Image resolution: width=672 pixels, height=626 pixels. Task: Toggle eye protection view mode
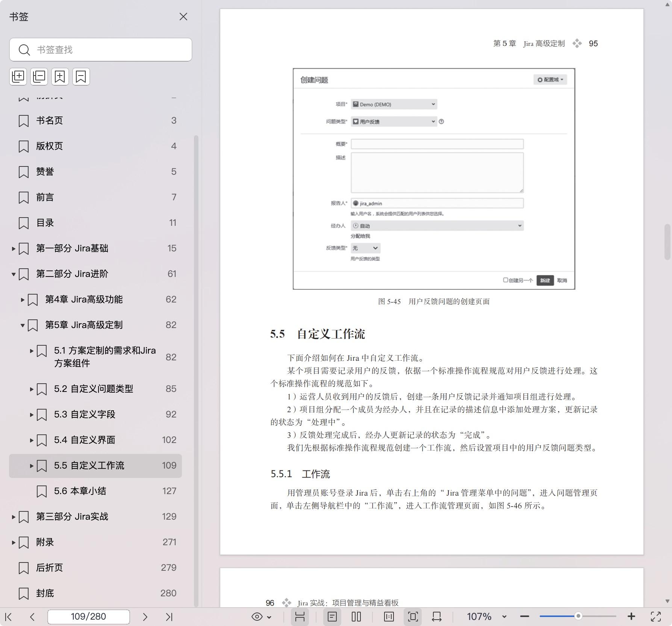pyautogui.click(x=257, y=617)
